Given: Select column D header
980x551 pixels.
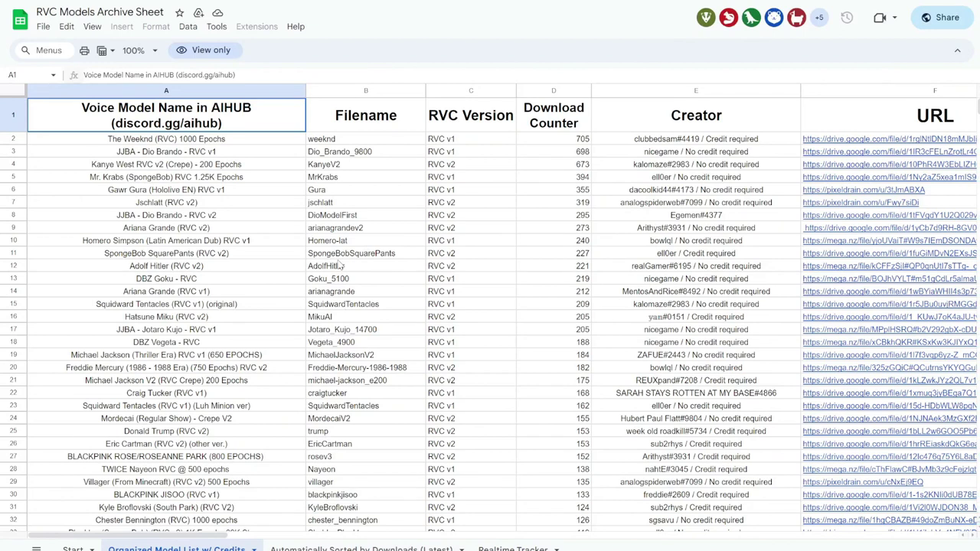Looking at the screenshot, I should coord(554,91).
